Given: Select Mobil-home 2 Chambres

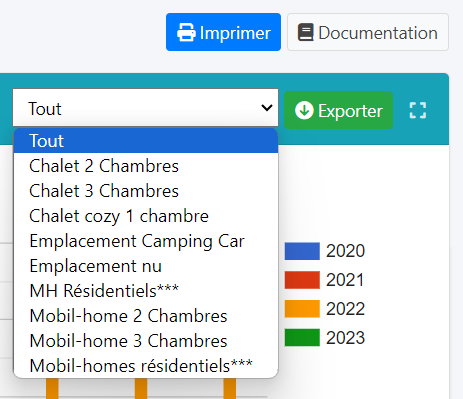Looking at the screenshot, I should (x=146, y=316).
